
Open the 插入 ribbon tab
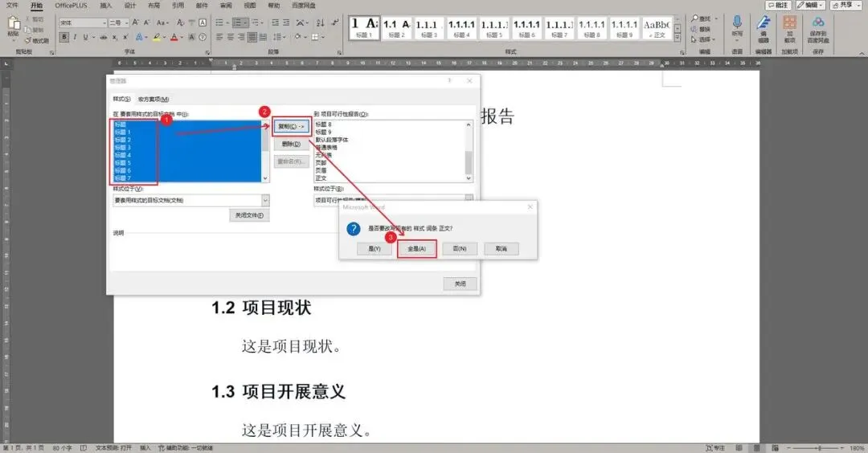point(106,5)
